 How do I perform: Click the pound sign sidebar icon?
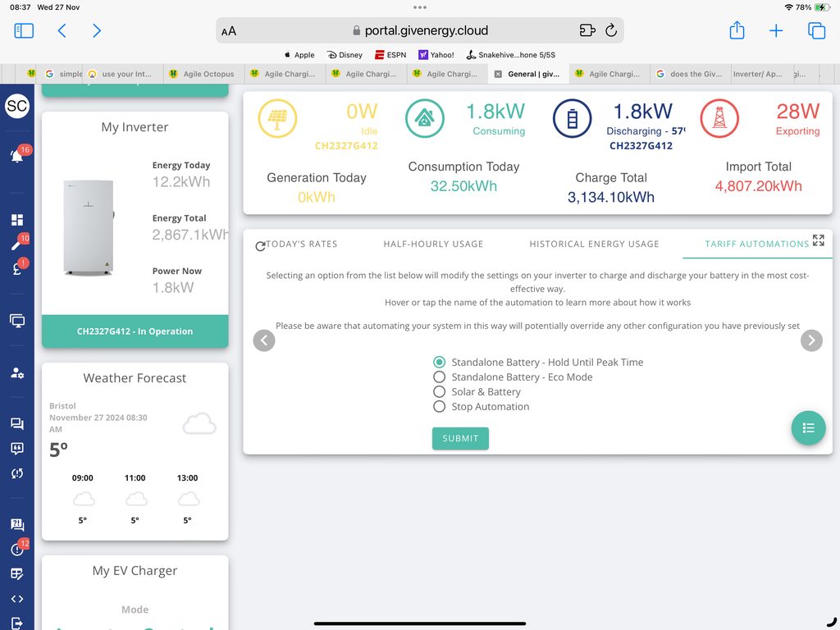click(16, 269)
